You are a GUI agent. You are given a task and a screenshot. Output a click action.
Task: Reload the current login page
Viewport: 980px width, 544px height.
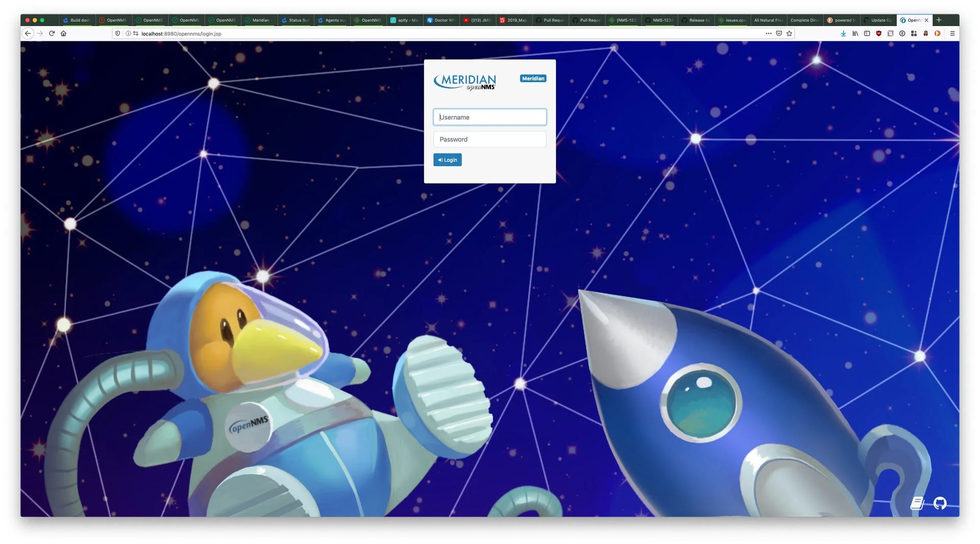click(52, 34)
